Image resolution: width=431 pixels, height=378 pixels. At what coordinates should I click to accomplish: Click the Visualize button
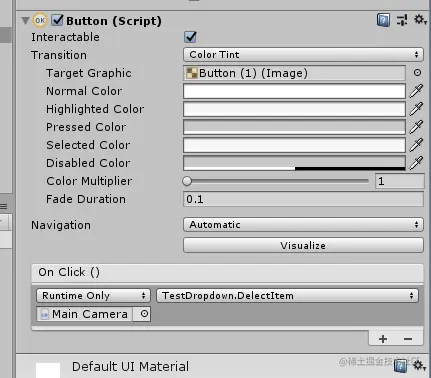click(303, 245)
